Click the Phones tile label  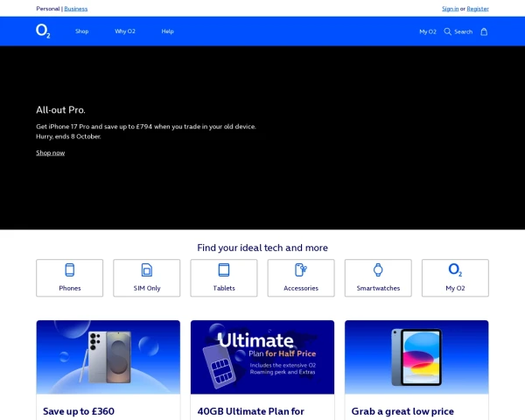coord(70,288)
